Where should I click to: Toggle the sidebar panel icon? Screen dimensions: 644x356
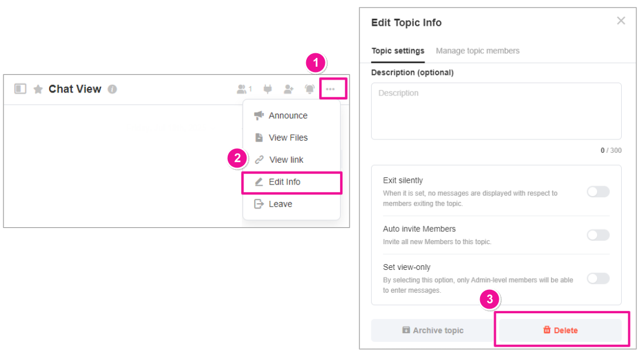coord(20,89)
